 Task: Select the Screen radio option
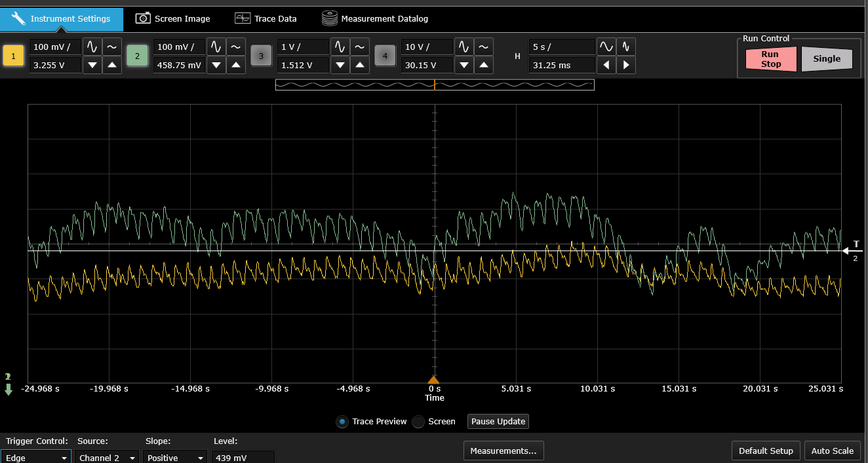pyautogui.click(x=418, y=422)
